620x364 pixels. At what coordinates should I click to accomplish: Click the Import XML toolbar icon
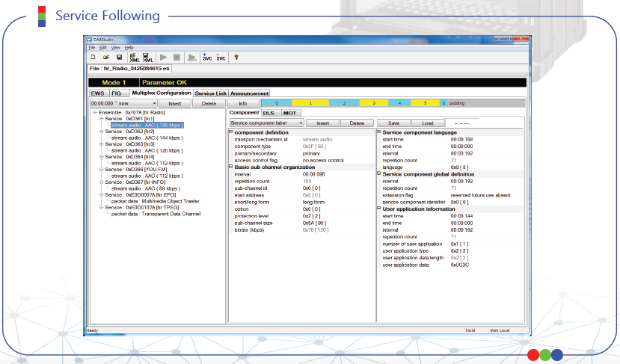tap(134, 57)
